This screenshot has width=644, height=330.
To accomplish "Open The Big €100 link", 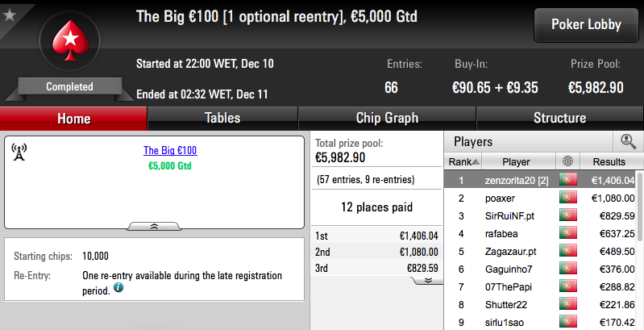I will click(170, 150).
